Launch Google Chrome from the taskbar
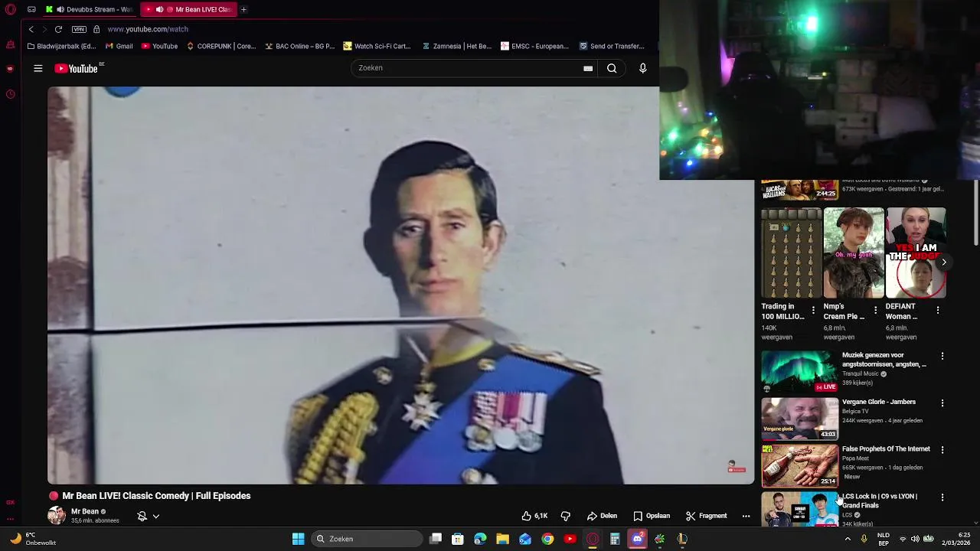980x551 pixels. coord(547,539)
